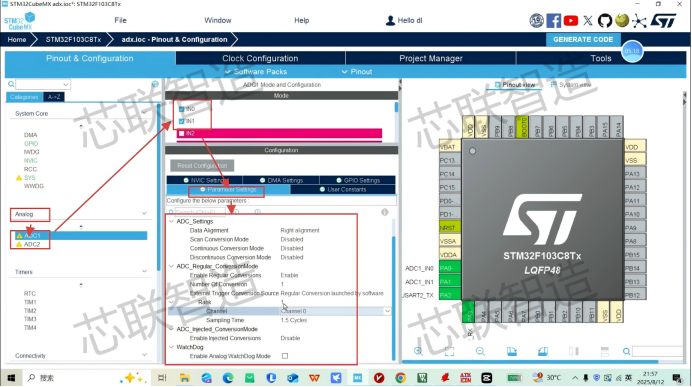Click the Reset Configuration button
692x387 pixels.
tap(202, 165)
